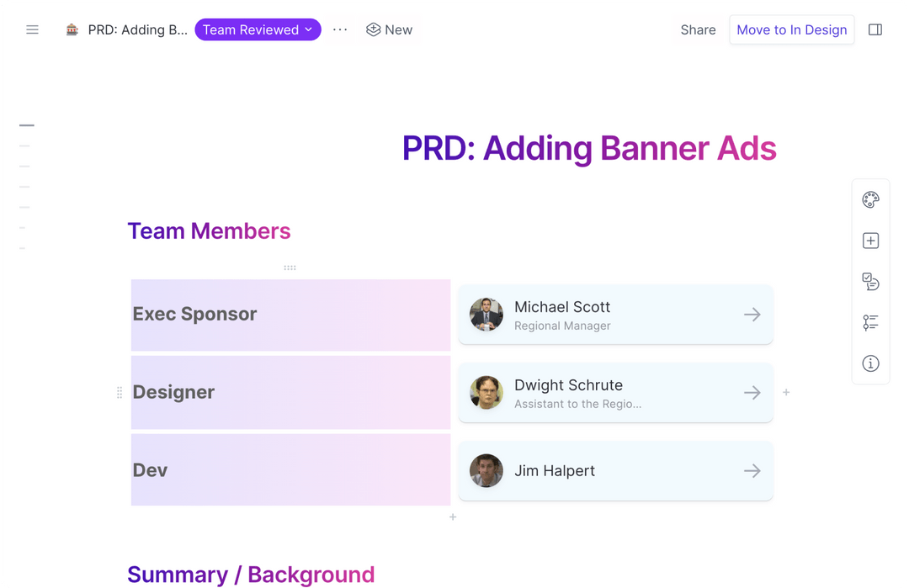Click the palette theme icon

(x=870, y=200)
